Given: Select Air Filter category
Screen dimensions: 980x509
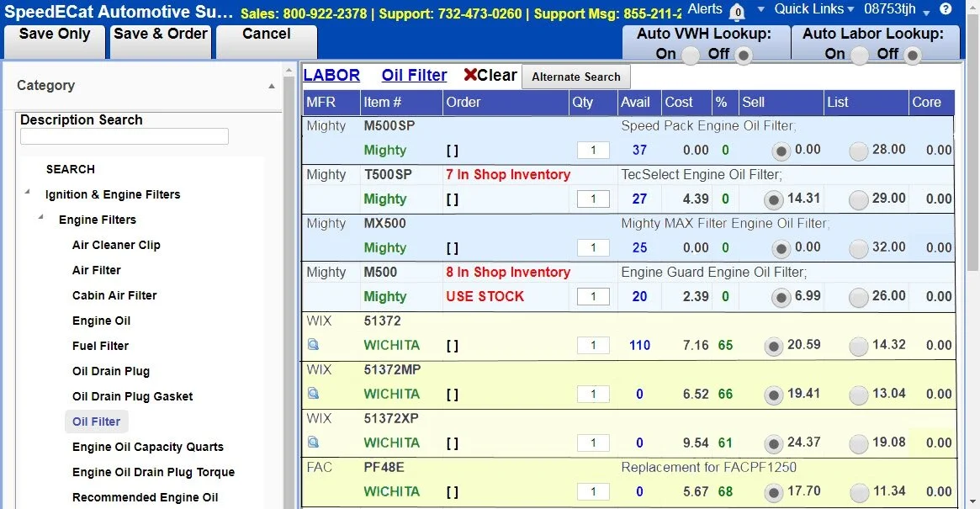Looking at the screenshot, I should (x=96, y=270).
